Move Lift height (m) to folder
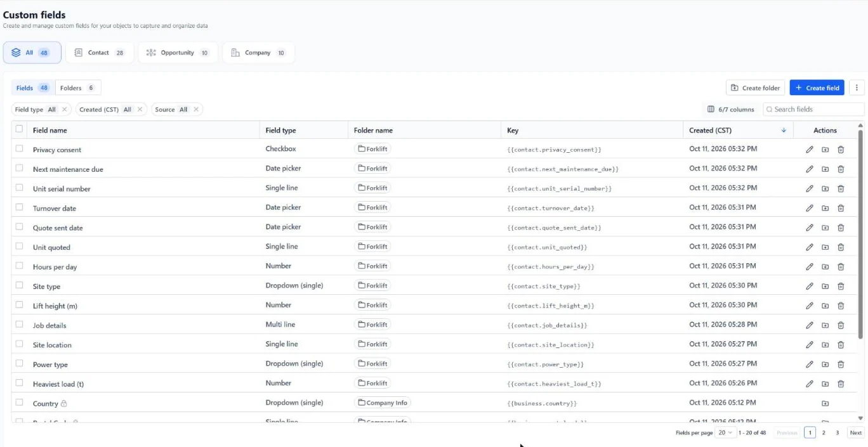Viewport: 868px width, 447px height. (825, 306)
